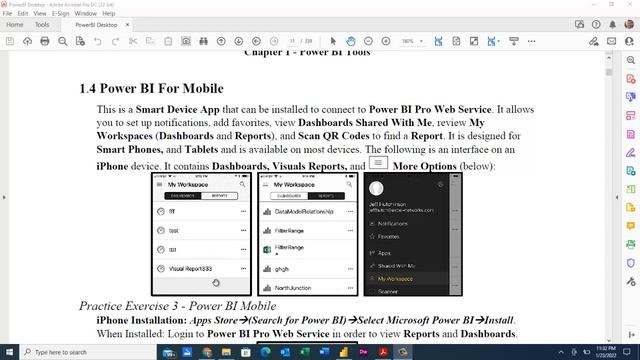Open the page display dropdown arrow
The height and width of the screenshot is (360, 640).
click(498, 41)
